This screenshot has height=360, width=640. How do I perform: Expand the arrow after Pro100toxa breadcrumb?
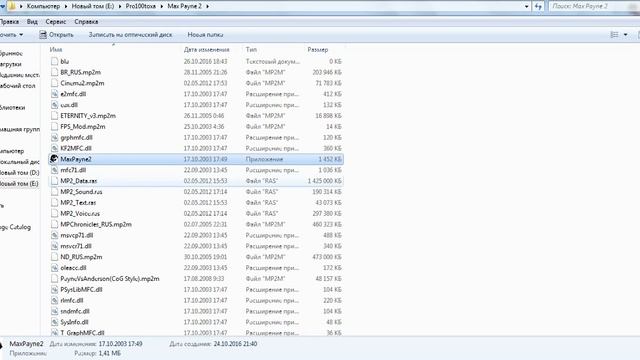(x=162, y=6)
